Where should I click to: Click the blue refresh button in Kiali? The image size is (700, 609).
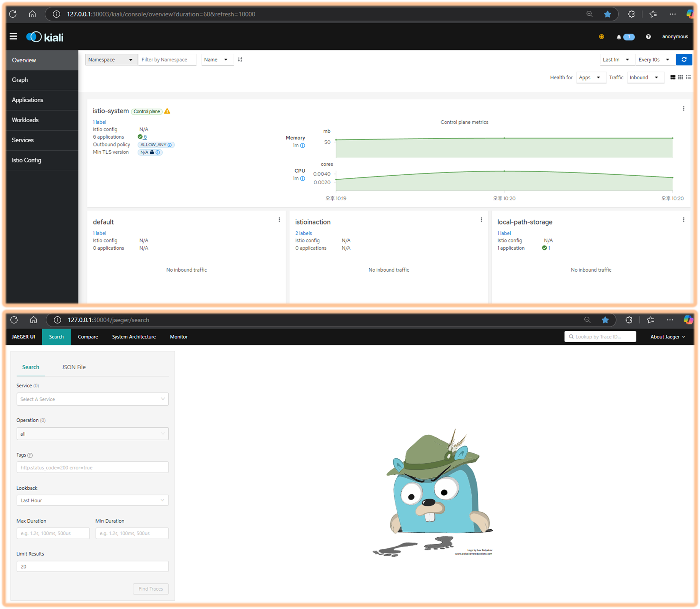(684, 60)
